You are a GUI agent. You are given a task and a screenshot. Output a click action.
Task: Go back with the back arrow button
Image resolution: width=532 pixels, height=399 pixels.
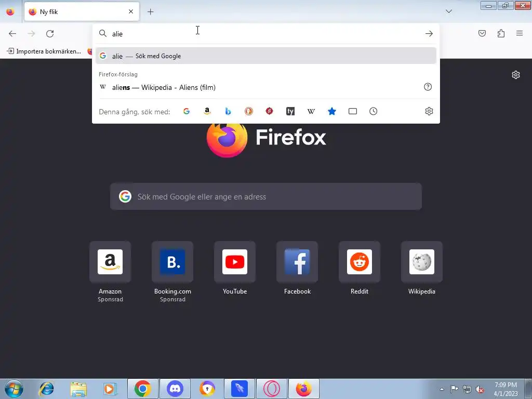12,34
